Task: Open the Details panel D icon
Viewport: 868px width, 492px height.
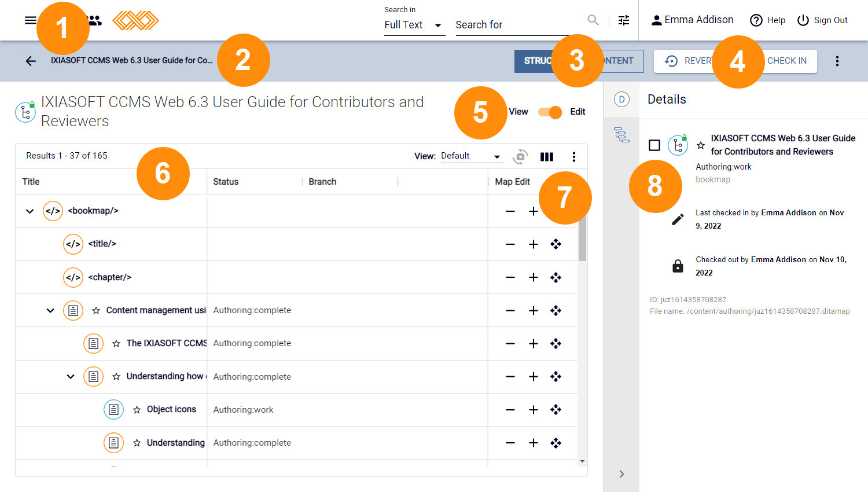Action: (621, 100)
